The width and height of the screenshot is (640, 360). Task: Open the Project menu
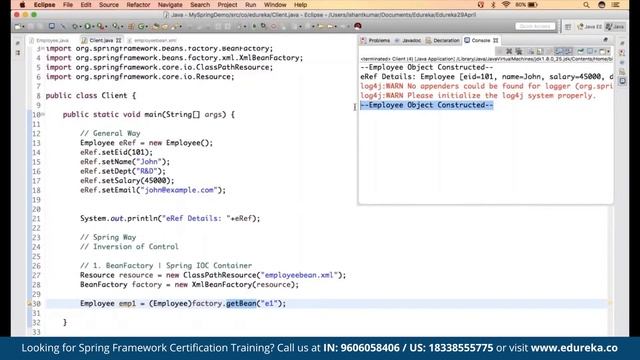[x=227, y=5]
